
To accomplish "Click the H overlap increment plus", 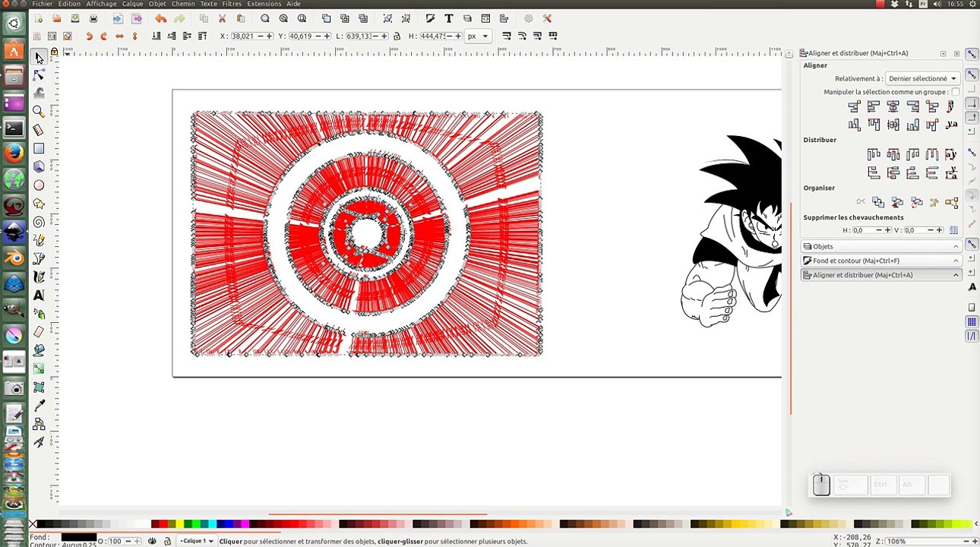I will 887,230.
